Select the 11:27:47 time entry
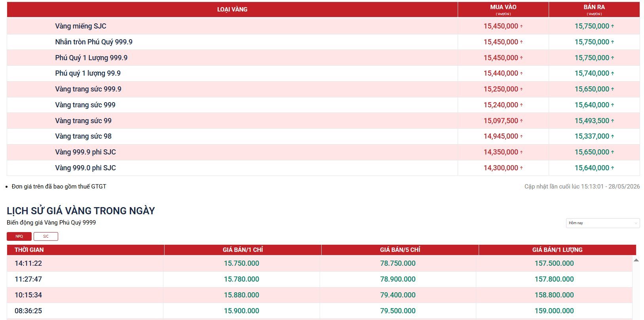Viewport: 644px width, 320px height. point(28,279)
